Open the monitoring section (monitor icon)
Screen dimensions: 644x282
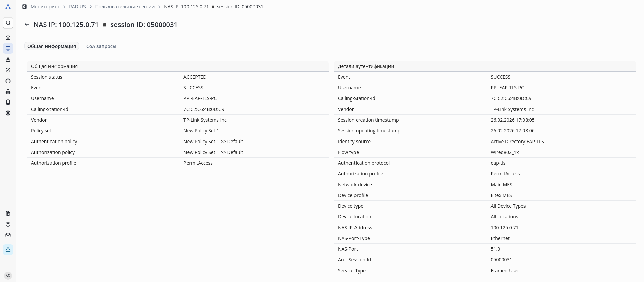click(x=8, y=48)
